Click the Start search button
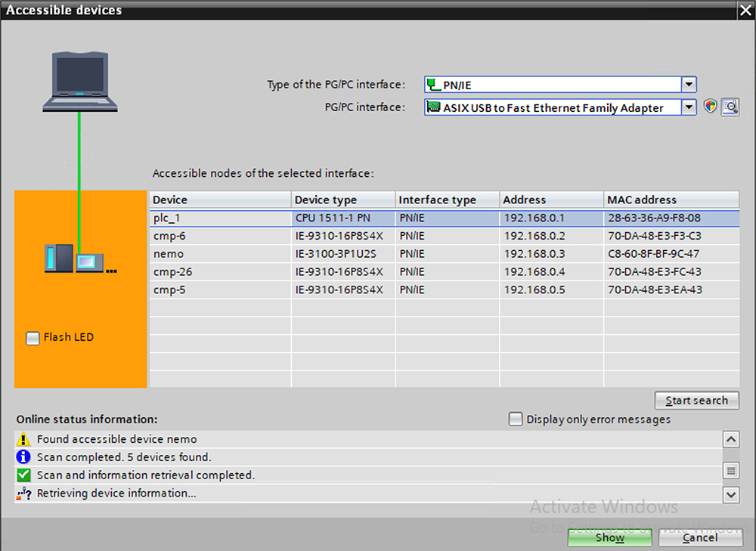Viewport: 756px width, 551px height. (697, 401)
